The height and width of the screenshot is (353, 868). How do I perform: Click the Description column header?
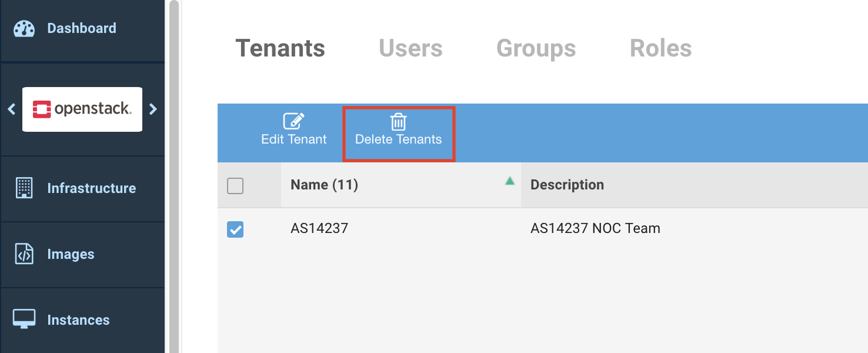[567, 185]
